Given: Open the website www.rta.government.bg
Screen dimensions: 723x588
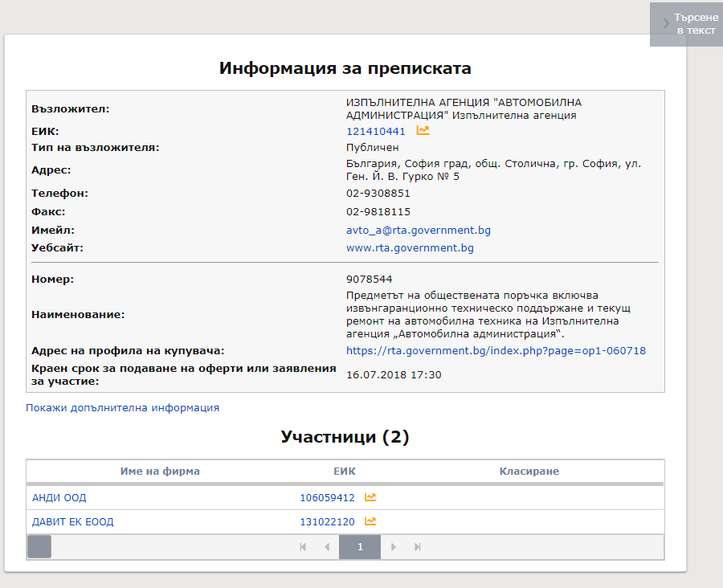Looking at the screenshot, I should click(x=410, y=248).
